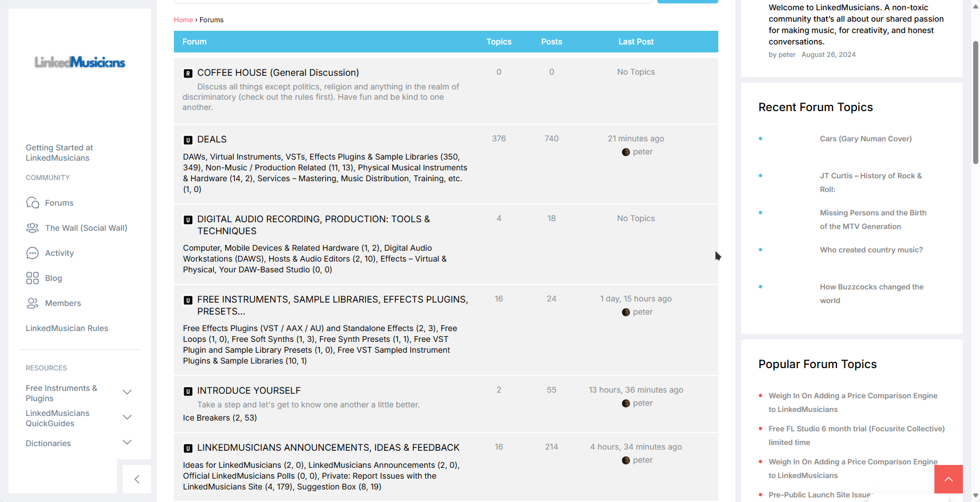
Task: Click author peter under welcome post
Action: tap(787, 55)
